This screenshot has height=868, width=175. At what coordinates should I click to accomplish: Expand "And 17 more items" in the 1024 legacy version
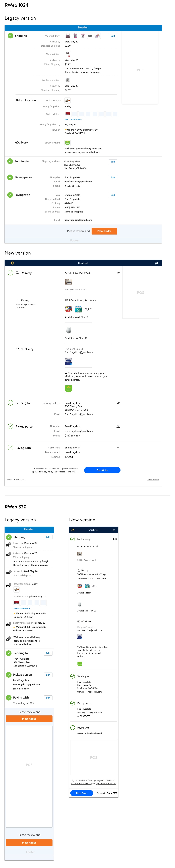(73, 120)
